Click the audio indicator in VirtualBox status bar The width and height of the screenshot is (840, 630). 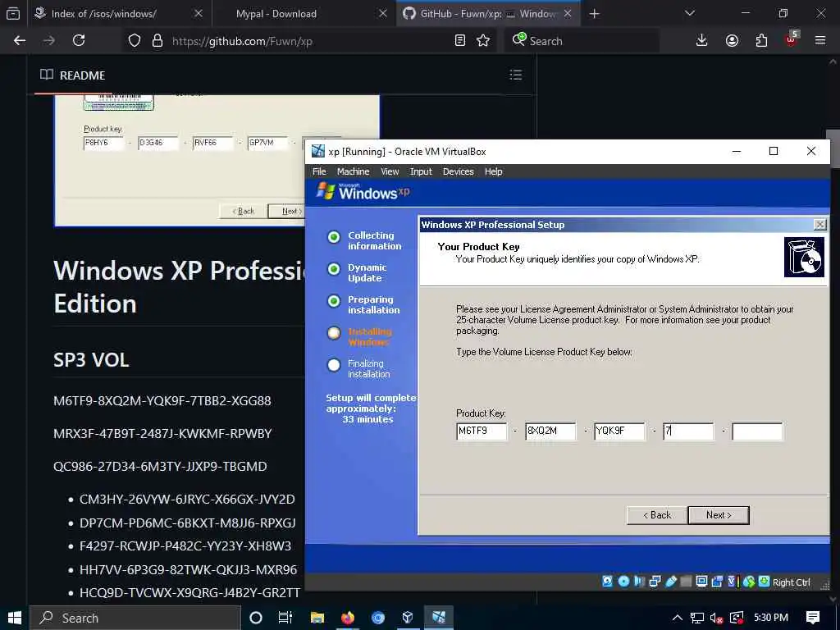pos(639,582)
